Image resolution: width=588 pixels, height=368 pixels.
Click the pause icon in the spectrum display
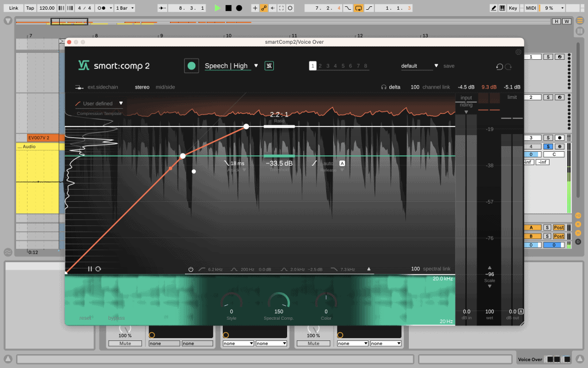91,269
